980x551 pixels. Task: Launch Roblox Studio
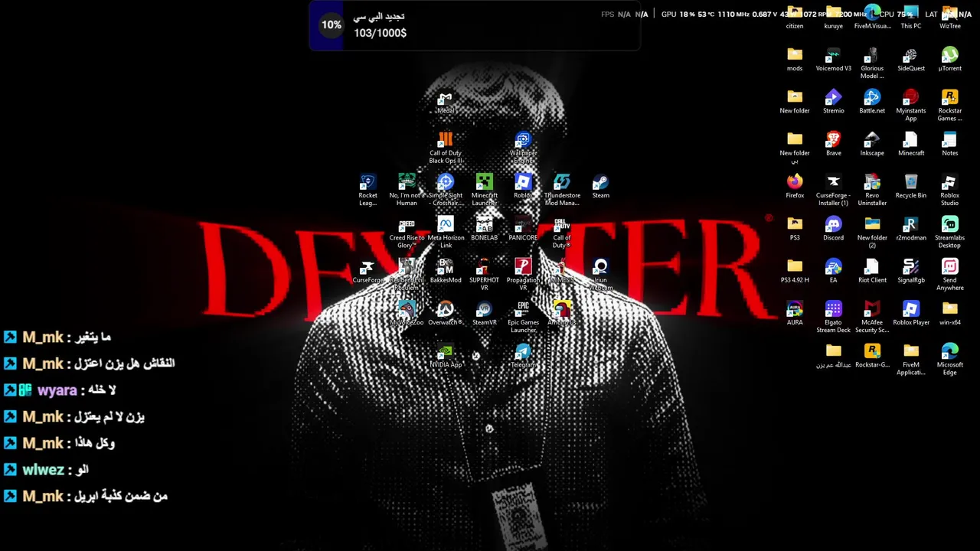949,191
